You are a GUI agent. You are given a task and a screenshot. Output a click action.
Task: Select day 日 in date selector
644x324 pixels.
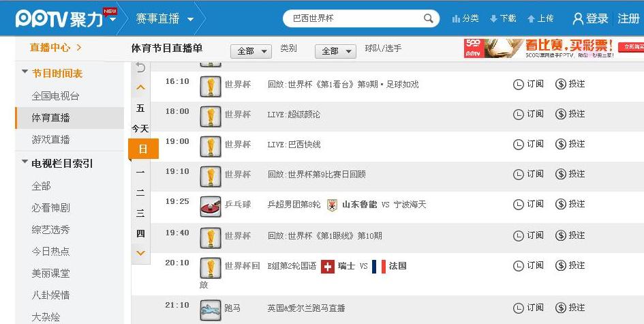(143, 149)
